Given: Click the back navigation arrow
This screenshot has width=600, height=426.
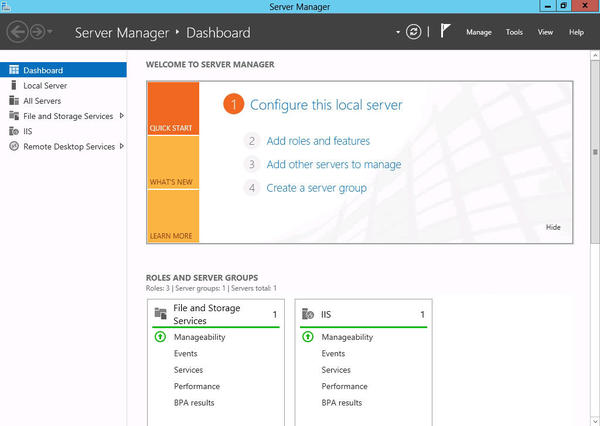Looking at the screenshot, I should point(17,32).
